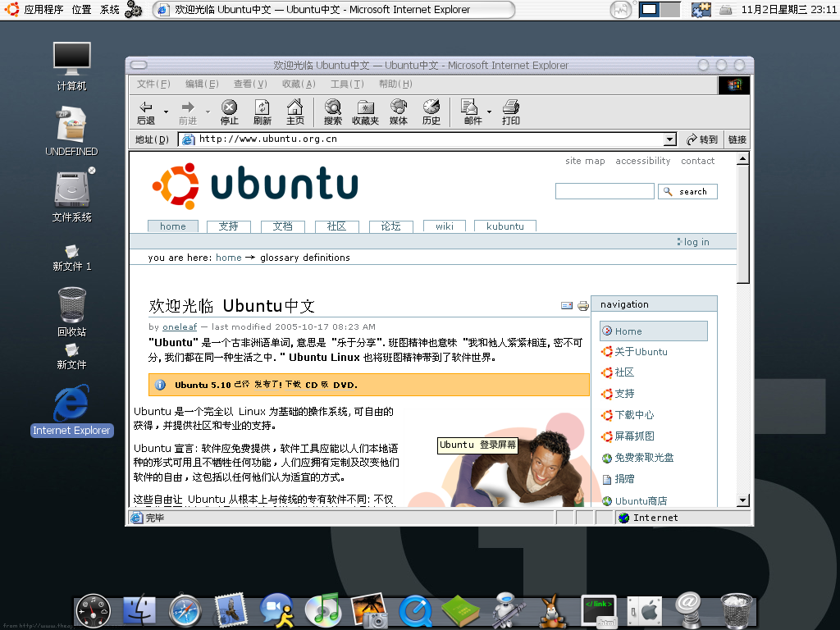Open the Media (媒体) toolbar icon

tap(398, 112)
